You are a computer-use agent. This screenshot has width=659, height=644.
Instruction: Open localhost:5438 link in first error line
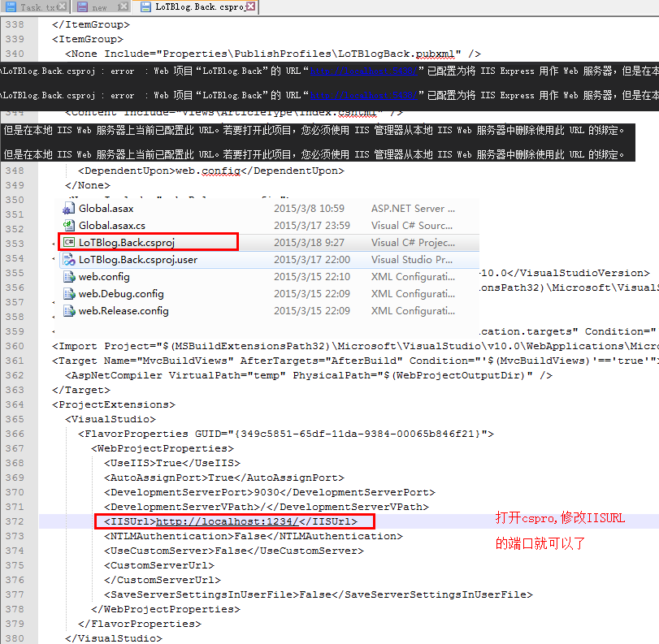363,71
